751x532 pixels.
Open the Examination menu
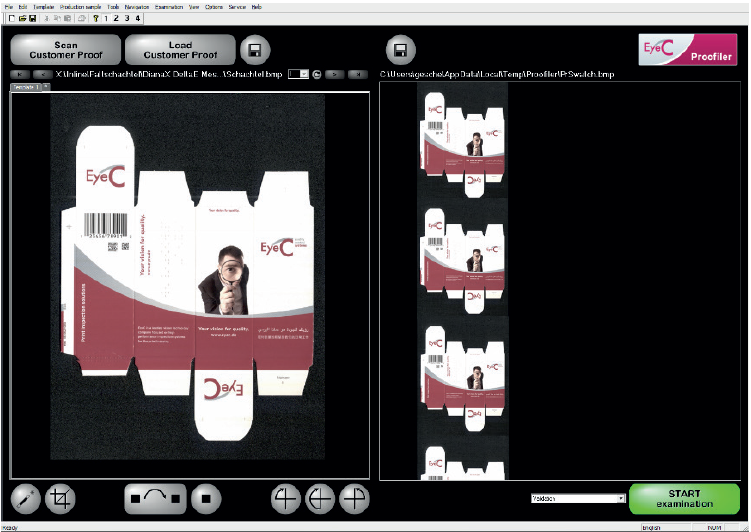169,7
